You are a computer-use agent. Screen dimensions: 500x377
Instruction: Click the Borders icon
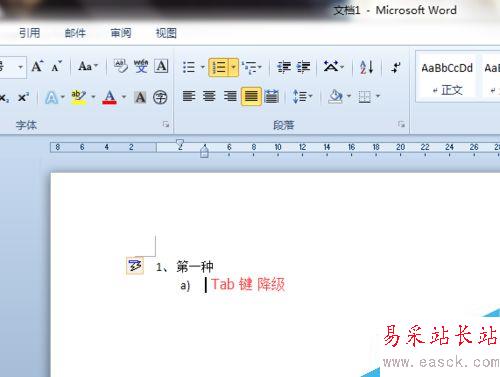[x=365, y=97]
